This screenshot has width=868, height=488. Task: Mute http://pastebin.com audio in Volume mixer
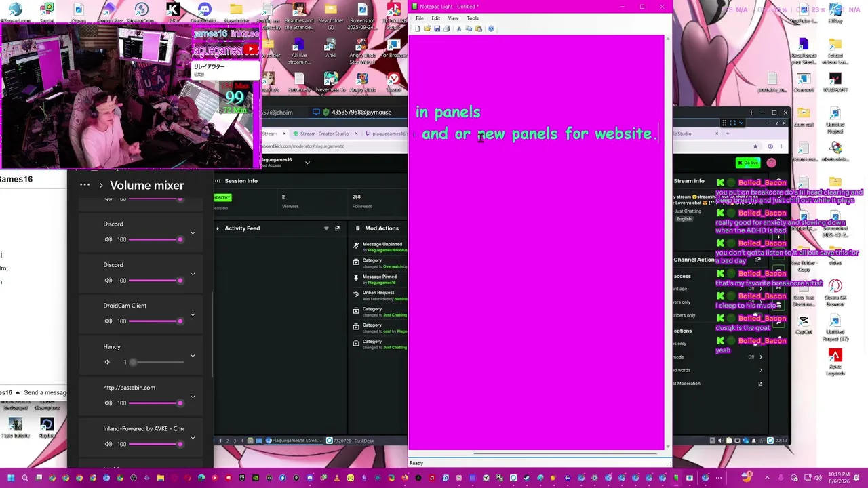click(108, 403)
